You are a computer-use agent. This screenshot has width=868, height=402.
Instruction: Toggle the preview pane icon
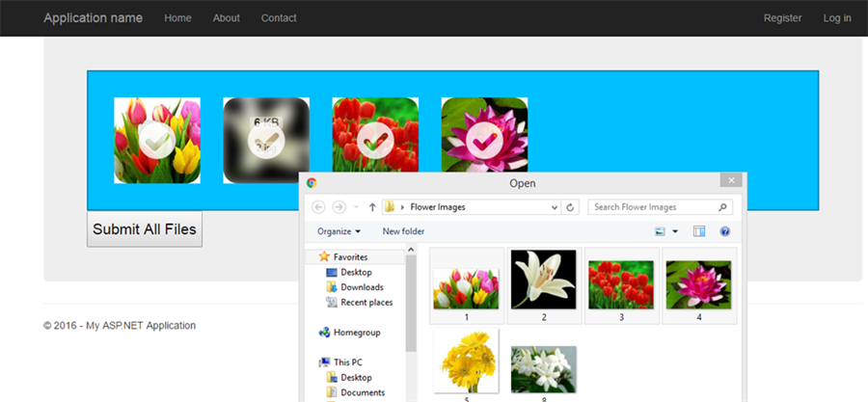point(699,231)
